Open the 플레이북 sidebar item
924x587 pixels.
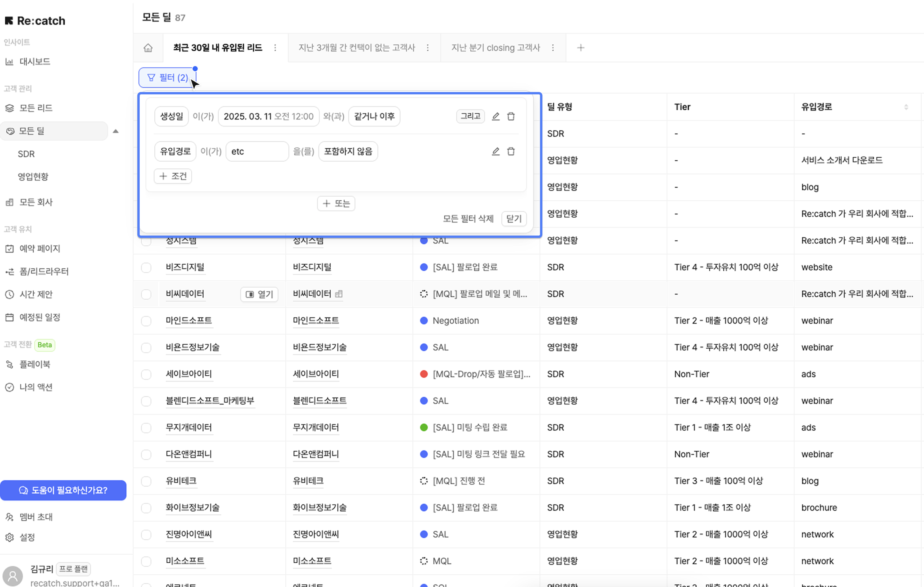coord(35,364)
